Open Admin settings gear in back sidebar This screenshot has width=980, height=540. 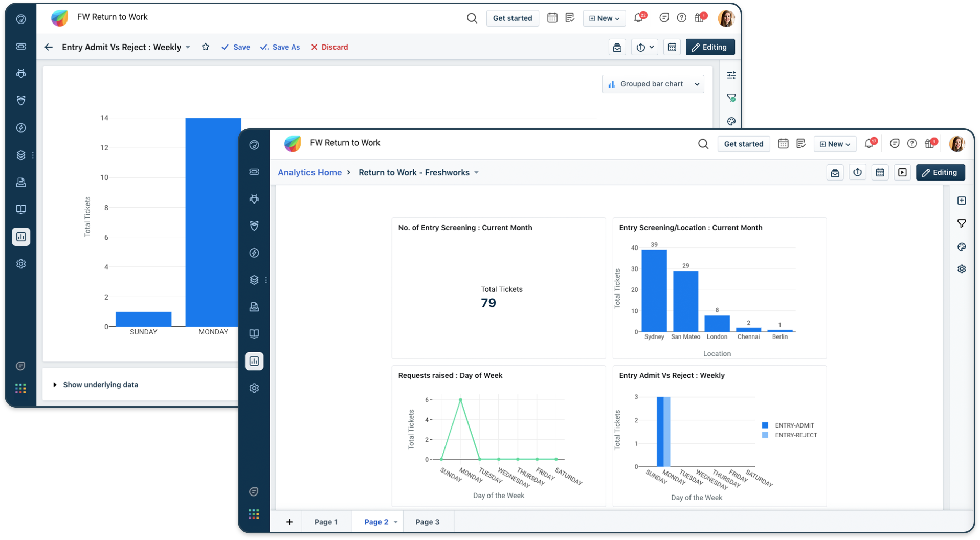pos(21,264)
